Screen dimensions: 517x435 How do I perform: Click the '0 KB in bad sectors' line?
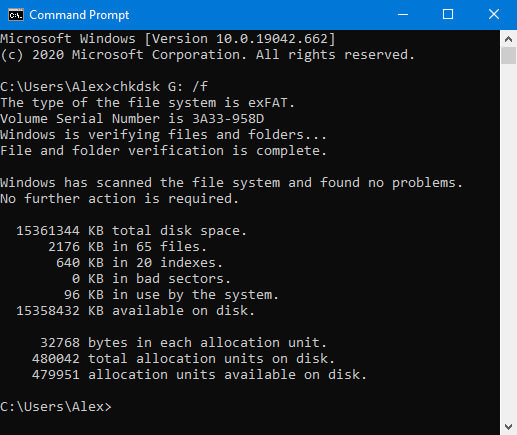pos(151,279)
